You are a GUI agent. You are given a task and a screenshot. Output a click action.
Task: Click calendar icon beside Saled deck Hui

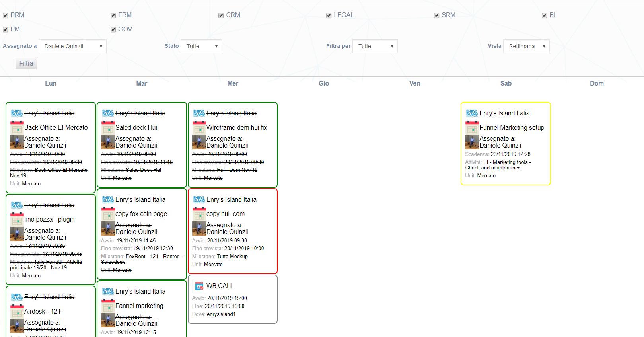[108, 128]
